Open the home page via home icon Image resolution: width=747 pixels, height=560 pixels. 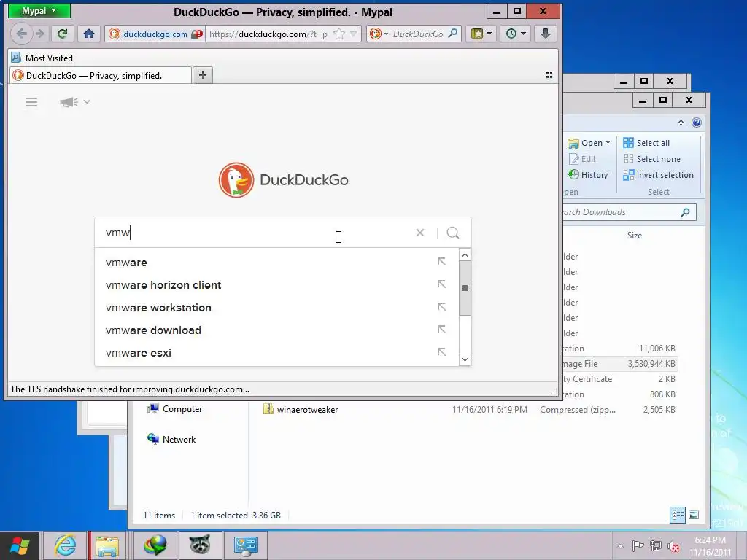pyautogui.click(x=88, y=34)
